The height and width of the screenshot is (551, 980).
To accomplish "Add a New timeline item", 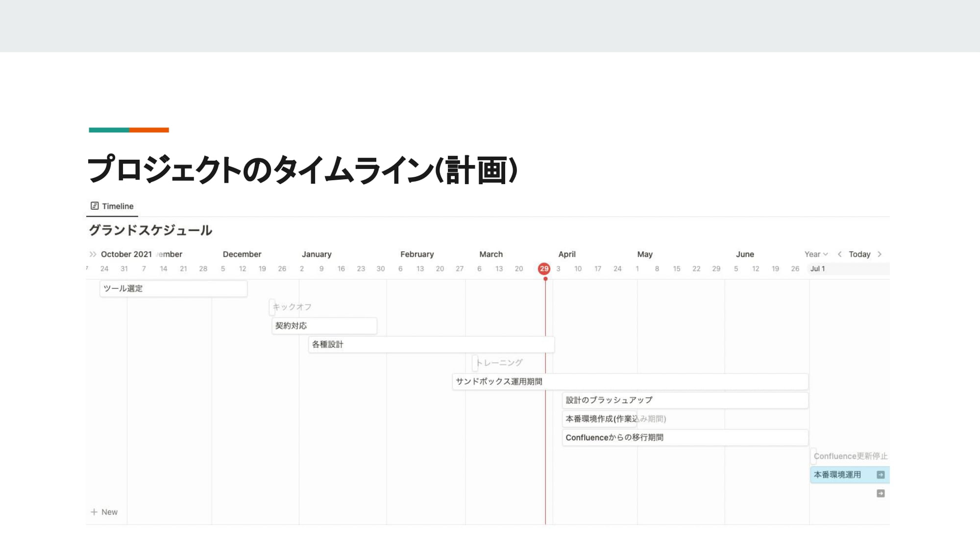I will point(109,512).
